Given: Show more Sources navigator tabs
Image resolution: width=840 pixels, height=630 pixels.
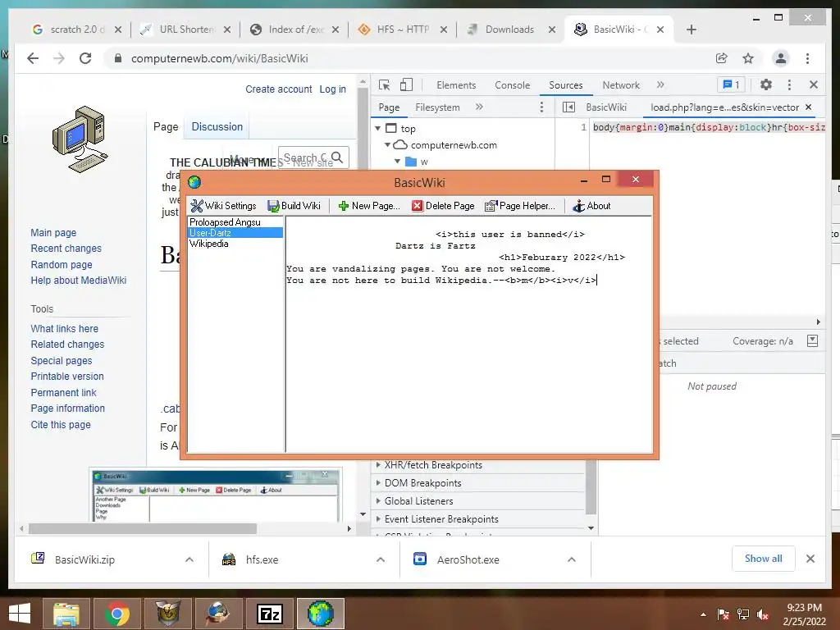Looking at the screenshot, I should tap(479, 107).
